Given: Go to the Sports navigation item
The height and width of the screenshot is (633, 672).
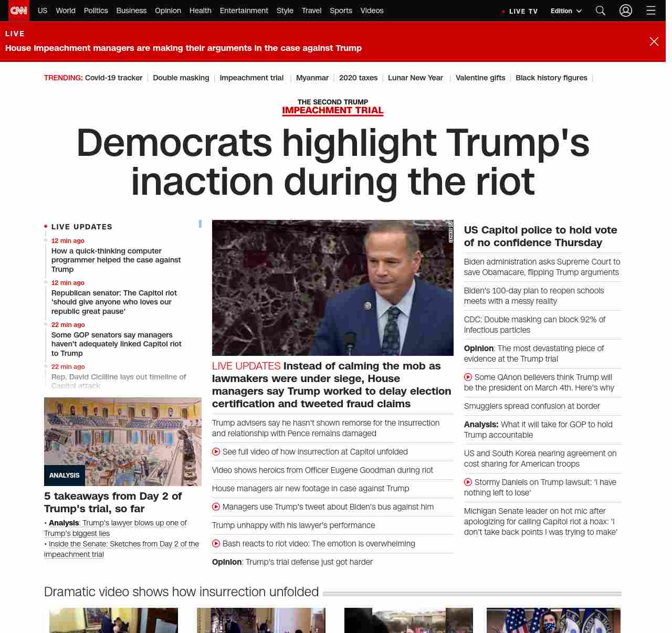Looking at the screenshot, I should click(341, 10).
